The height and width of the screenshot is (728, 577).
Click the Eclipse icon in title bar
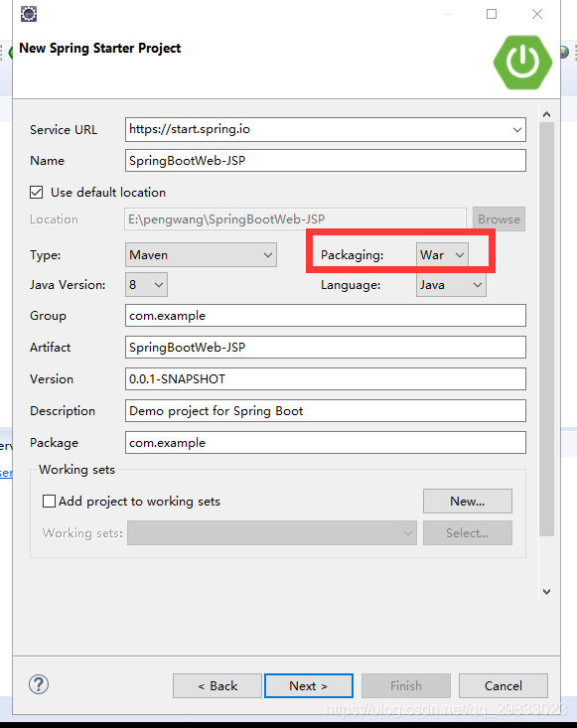click(x=29, y=14)
